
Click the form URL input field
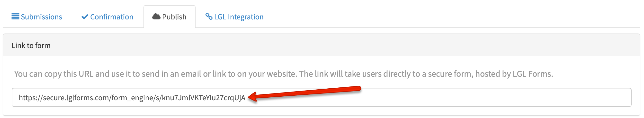click(322, 97)
